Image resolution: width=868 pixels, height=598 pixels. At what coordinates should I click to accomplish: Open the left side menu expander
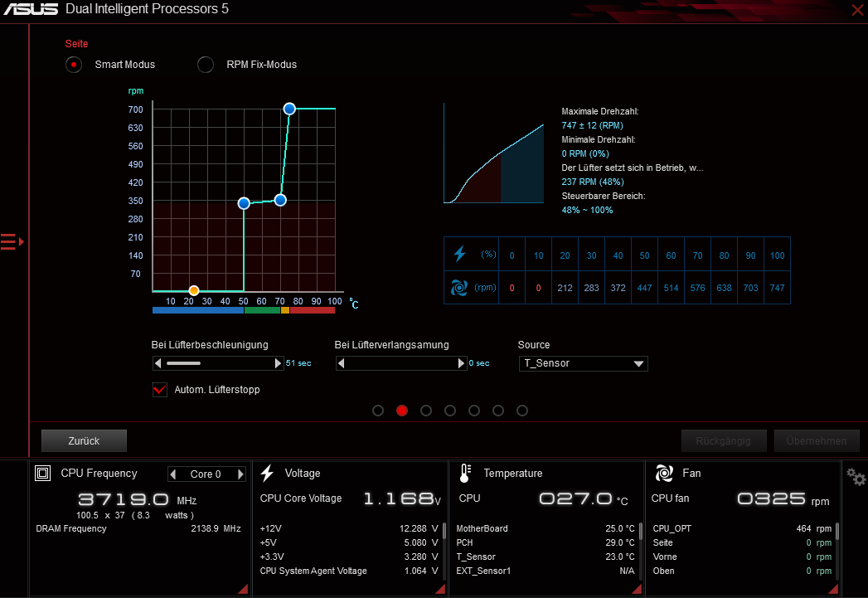coord(12,242)
